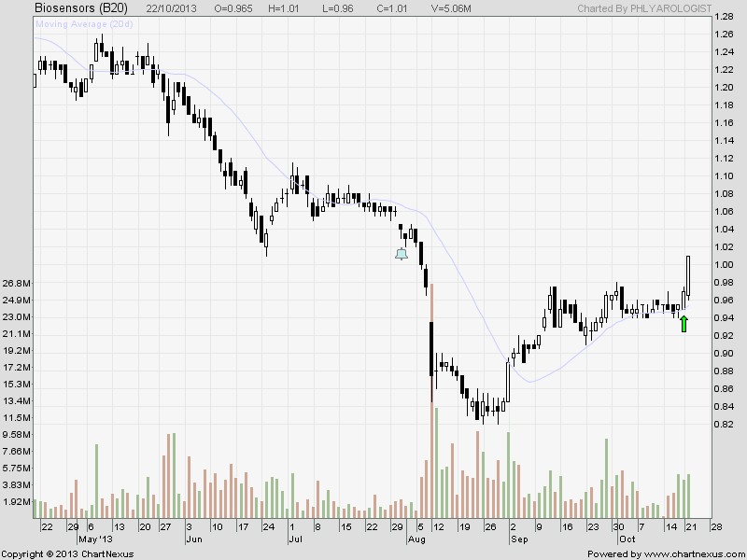Viewport: 747px width, 560px height.
Task: Select the Jun month label on the time axis
Action: (194, 539)
